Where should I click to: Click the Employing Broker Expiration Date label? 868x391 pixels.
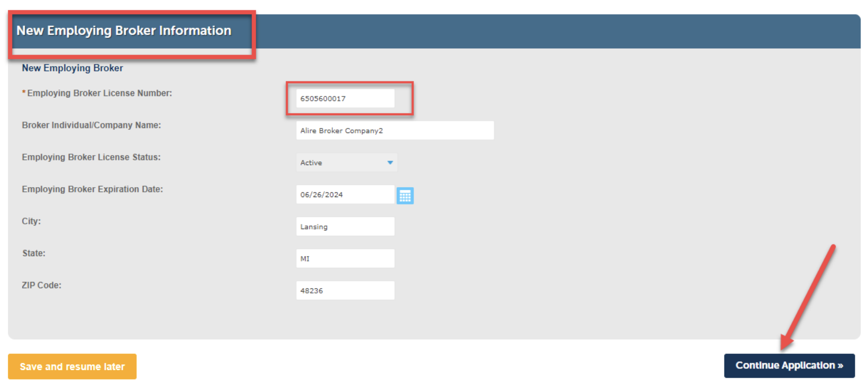[92, 189]
